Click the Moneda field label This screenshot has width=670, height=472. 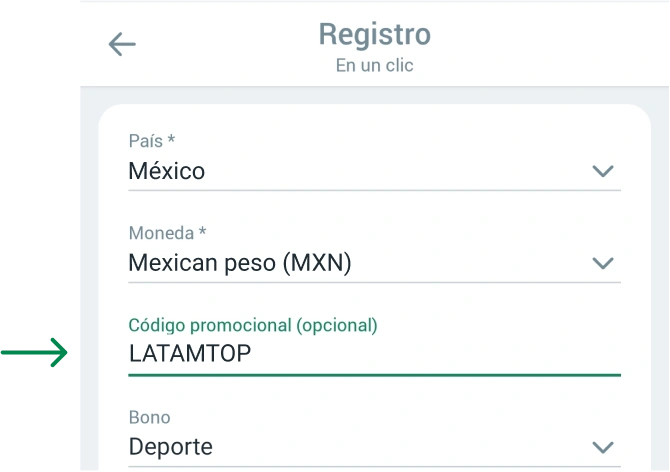click(x=167, y=233)
